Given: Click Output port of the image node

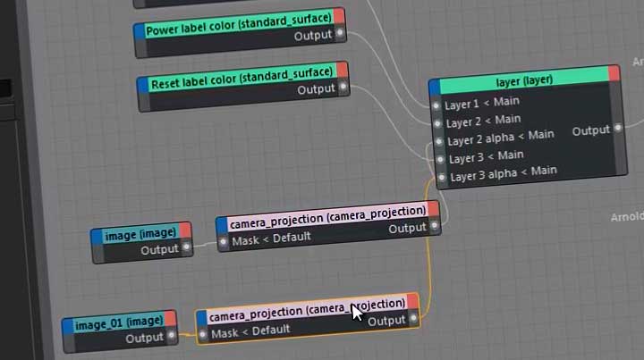Looking at the screenshot, I should pos(187,249).
